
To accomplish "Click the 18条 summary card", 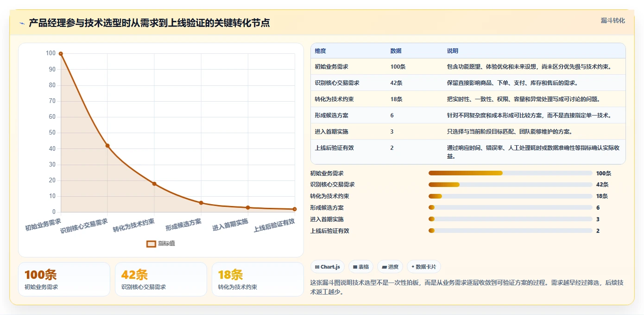I will (258, 279).
